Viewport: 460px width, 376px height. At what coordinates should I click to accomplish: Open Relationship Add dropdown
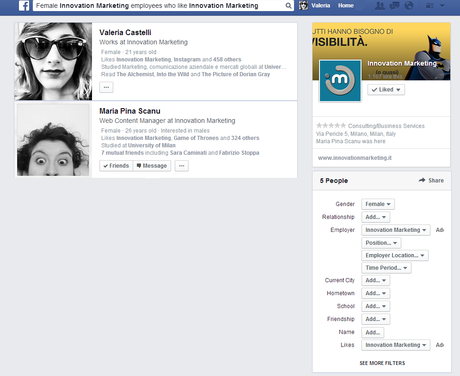375,217
